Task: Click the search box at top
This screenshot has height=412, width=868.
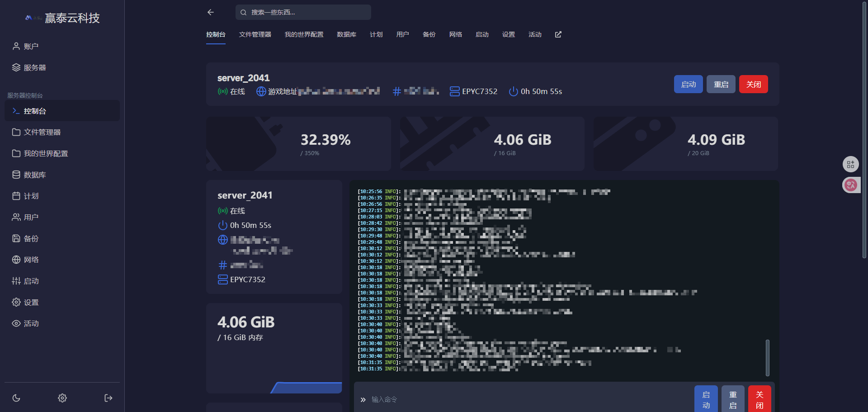Action: pyautogui.click(x=303, y=12)
